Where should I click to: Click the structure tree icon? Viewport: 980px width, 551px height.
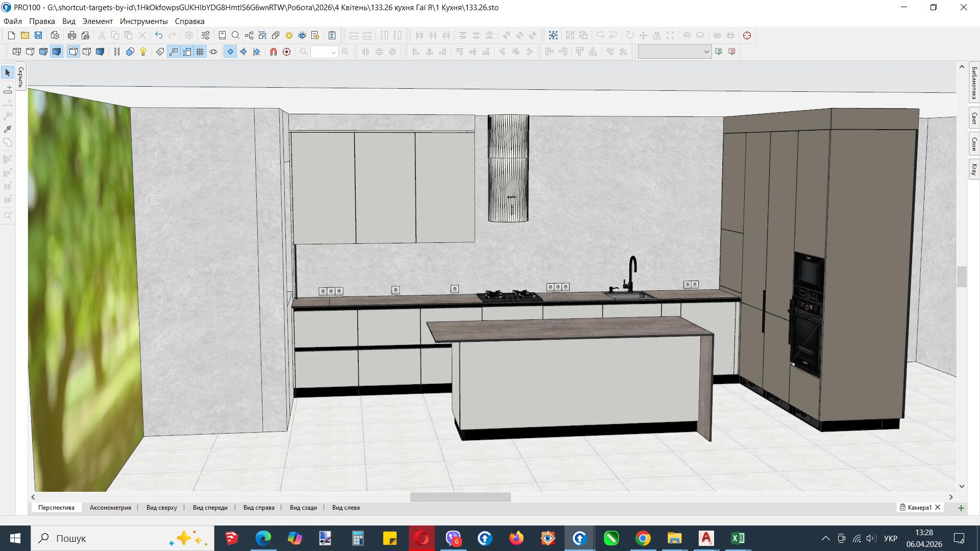point(249,35)
